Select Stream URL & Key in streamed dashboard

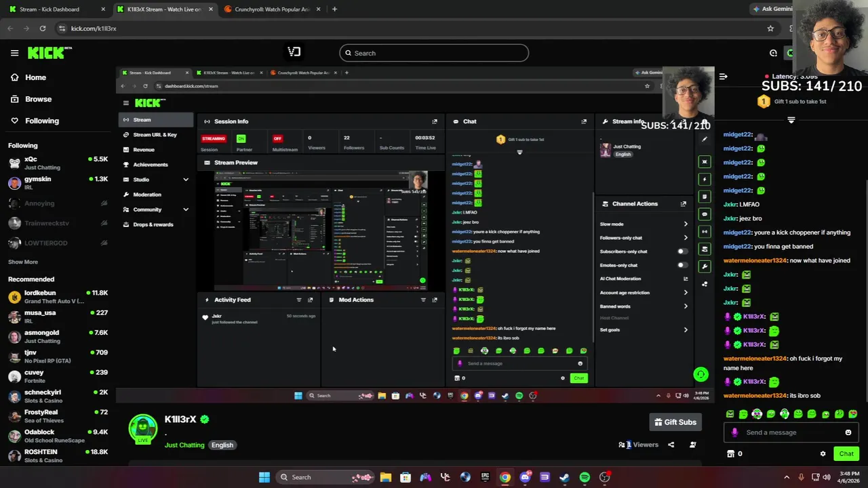tap(155, 135)
